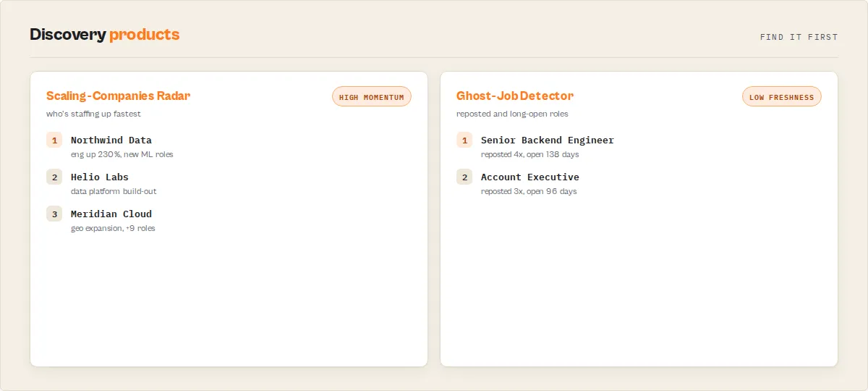Click rank 2 badge beside Helio Labs

54,177
